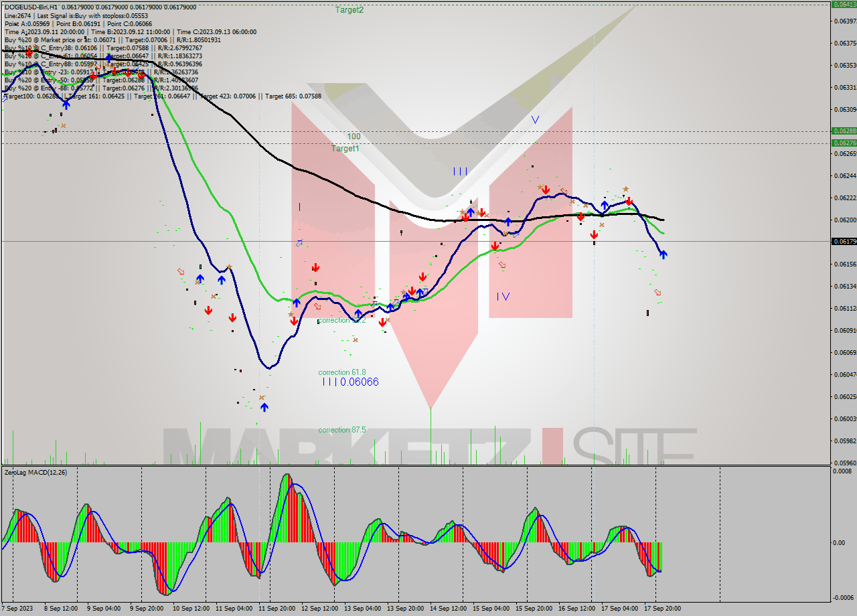Click the green Target1 label
The height and width of the screenshot is (616, 857).
coord(345,149)
